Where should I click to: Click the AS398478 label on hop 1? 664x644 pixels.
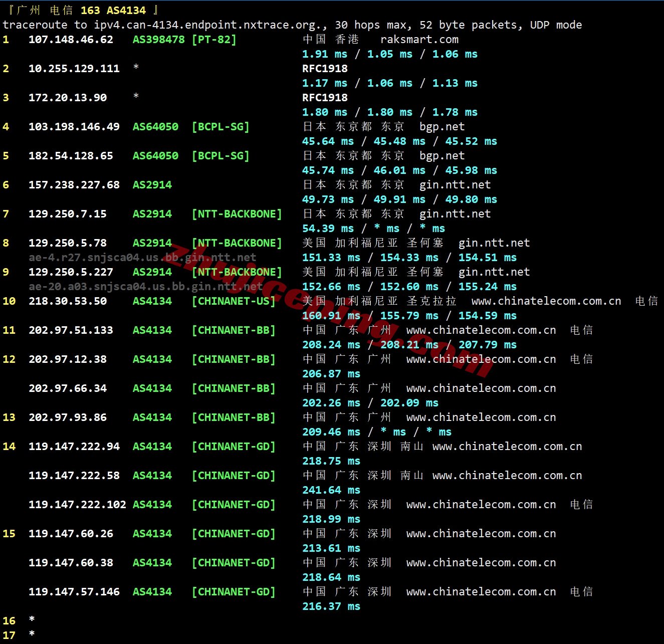tap(158, 40)
